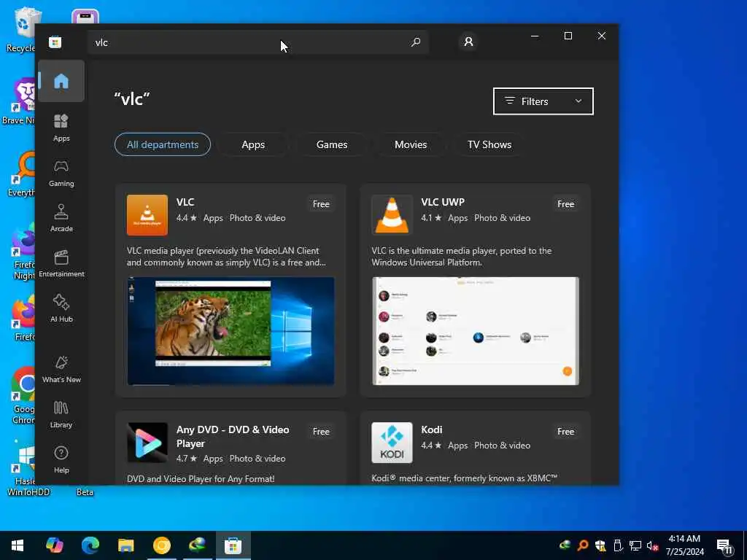Click the VLC orange app icon
This screenshot has width=747, height=560.
point(147,215)
